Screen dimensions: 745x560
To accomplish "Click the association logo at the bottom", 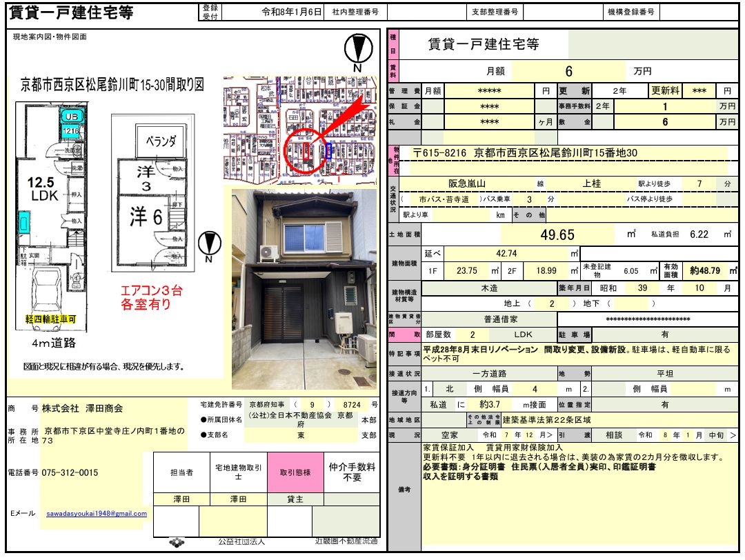I will pos(177,543).
